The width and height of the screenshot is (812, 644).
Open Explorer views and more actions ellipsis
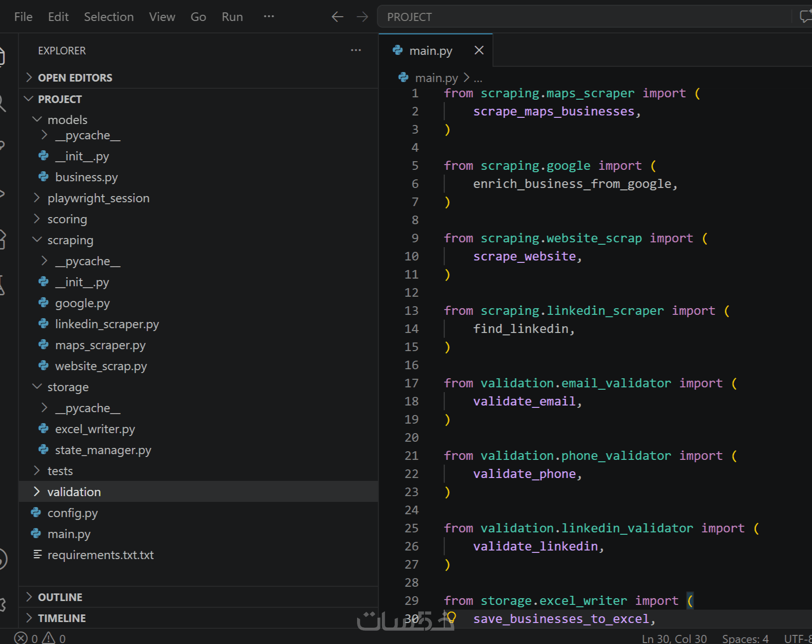pos(356,50)
